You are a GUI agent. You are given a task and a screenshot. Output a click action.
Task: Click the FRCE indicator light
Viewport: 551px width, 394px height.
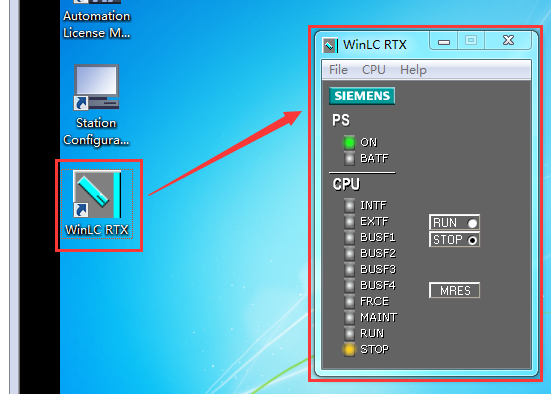[349, 301]
